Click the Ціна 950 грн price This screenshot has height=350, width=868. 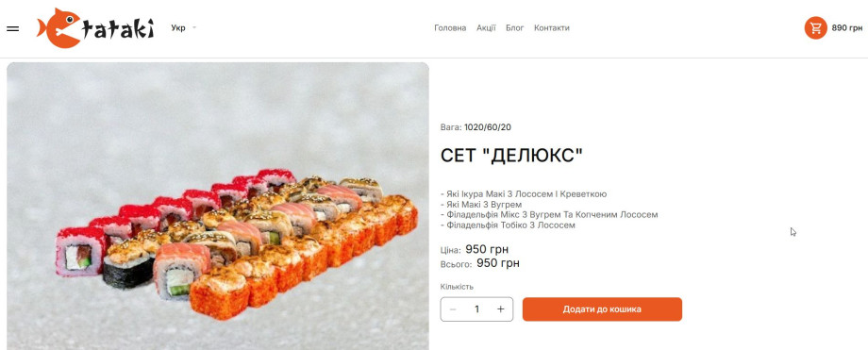tap(475, 249)
